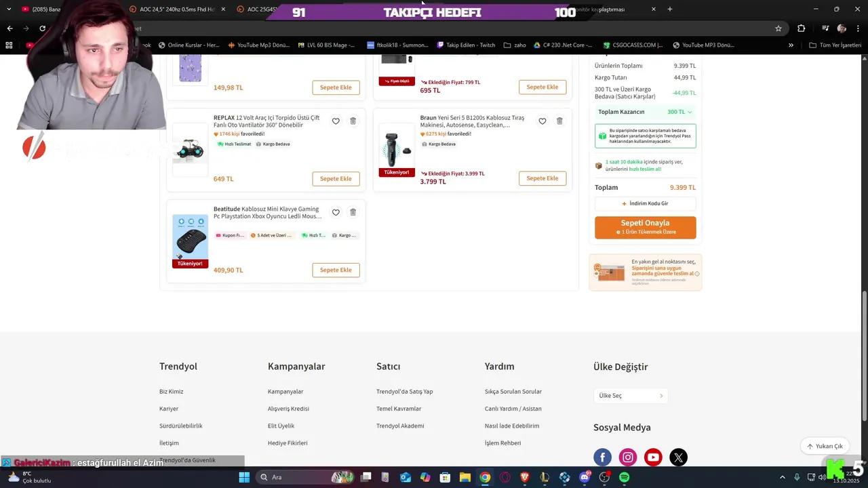Open the REPLAX car fan thumbnail
Image resolution: width=868 pixels, height=488 pixels.
point(190,150)
